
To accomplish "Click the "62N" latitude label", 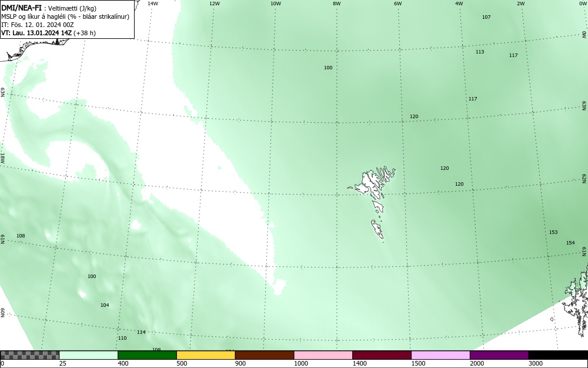I will coord(584,178).
